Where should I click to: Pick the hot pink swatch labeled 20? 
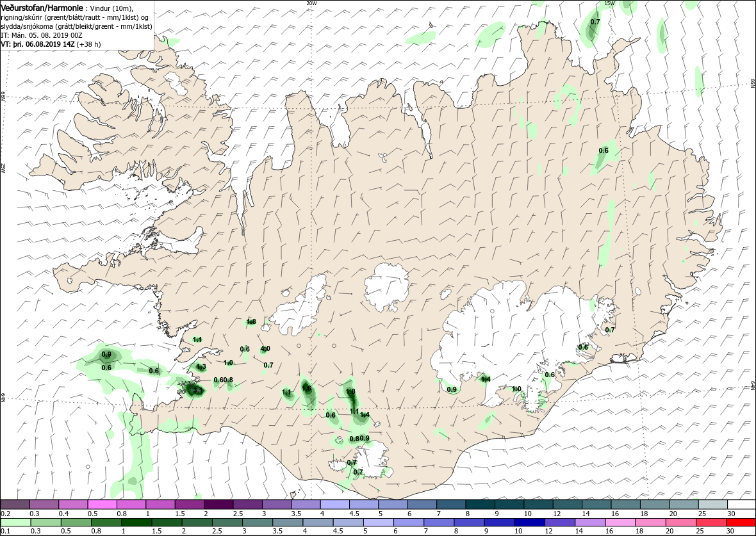[x=680, y=523]
